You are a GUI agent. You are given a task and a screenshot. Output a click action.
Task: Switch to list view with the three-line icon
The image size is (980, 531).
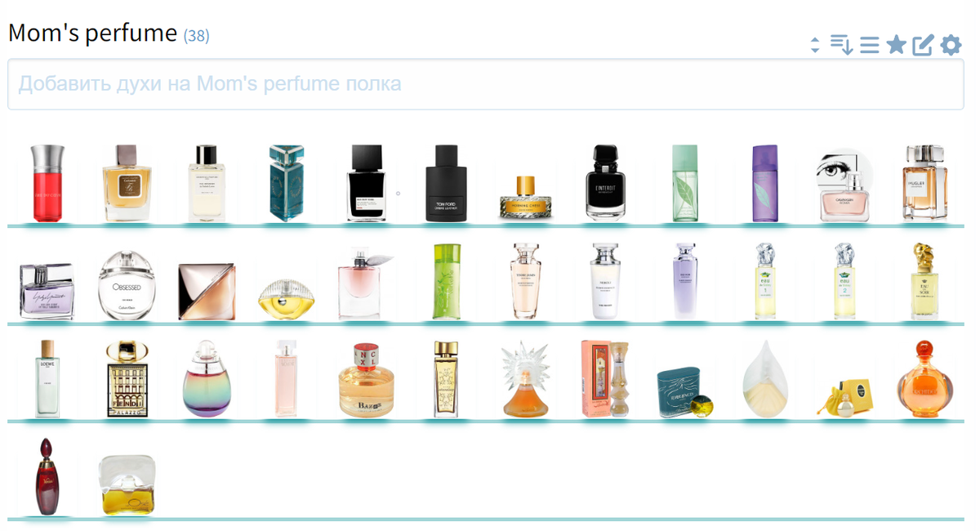tap(870, 45)
